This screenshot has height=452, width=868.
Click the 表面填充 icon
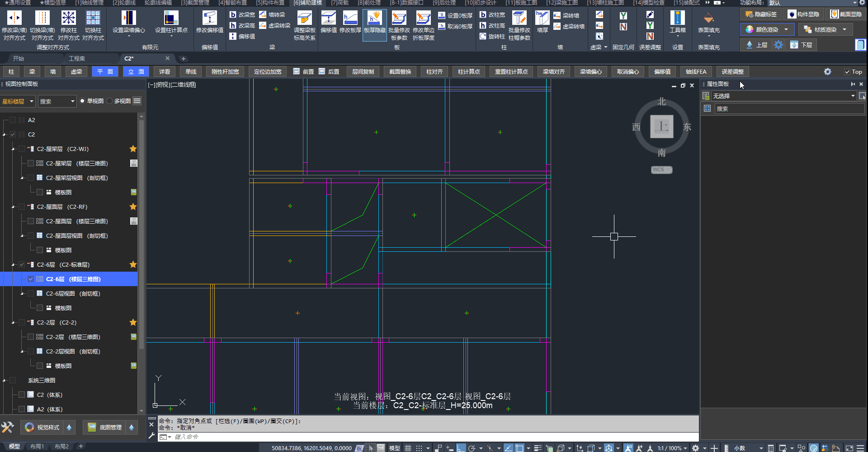pos(708,18)
